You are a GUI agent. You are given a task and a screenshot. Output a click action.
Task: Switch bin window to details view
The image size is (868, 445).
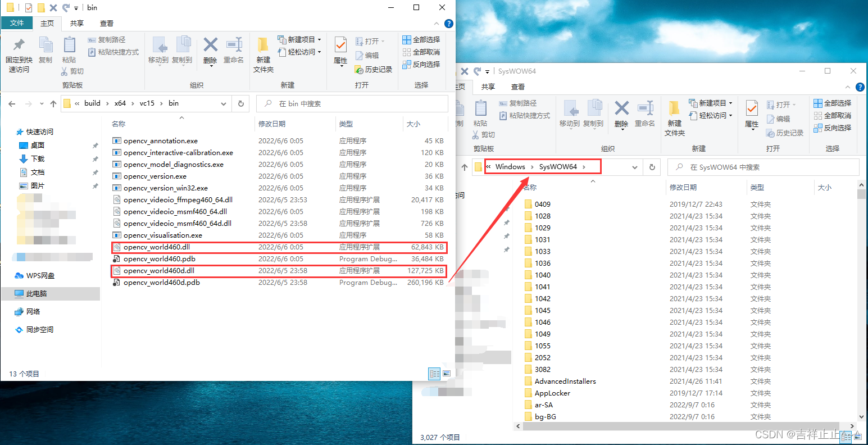(x=434, y=374)
